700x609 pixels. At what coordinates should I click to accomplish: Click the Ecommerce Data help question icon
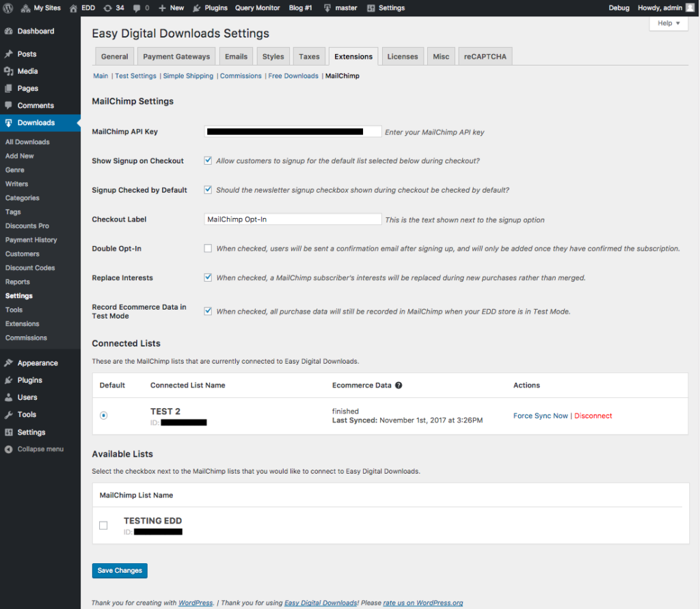pos(399,385)
